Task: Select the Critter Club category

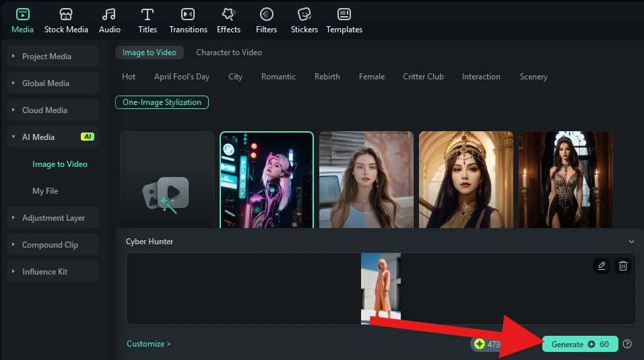Action: click(423, 77)
